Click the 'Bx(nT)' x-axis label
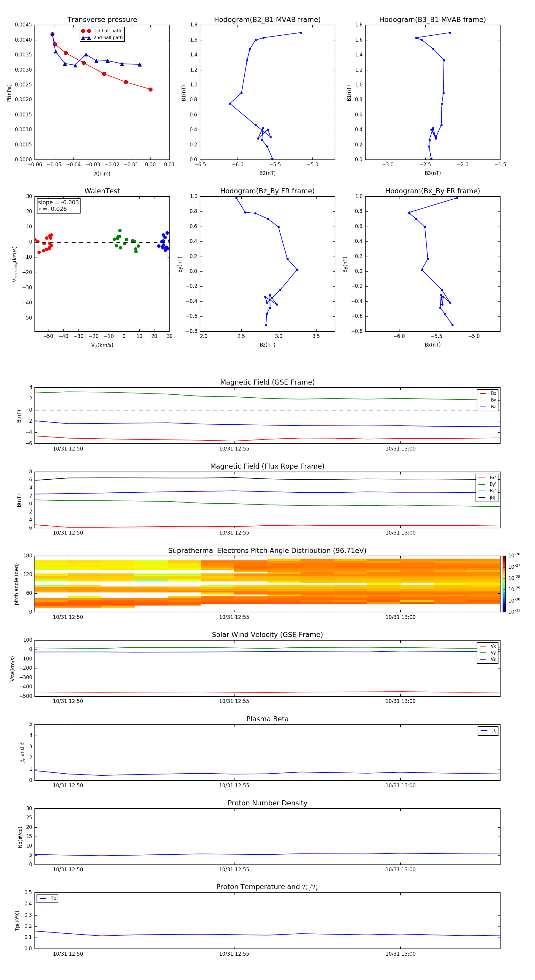535x980 pixels. coord(432,345)
